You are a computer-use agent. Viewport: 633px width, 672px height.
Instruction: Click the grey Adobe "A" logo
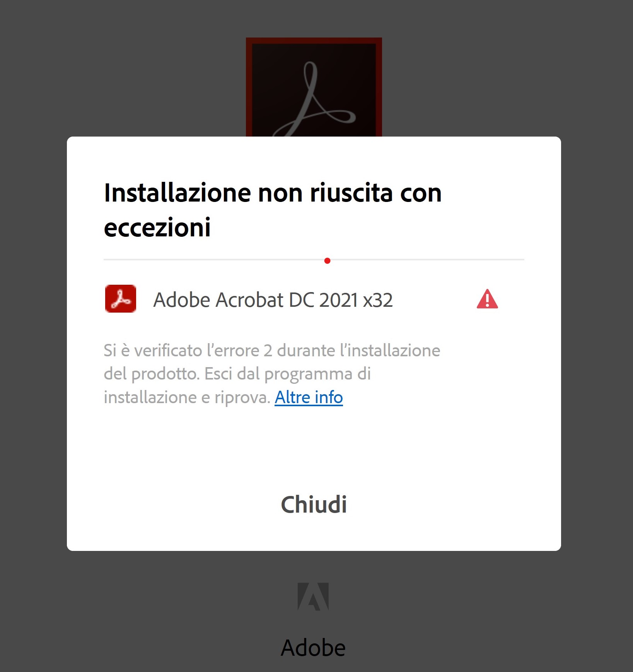click(313, 597)
